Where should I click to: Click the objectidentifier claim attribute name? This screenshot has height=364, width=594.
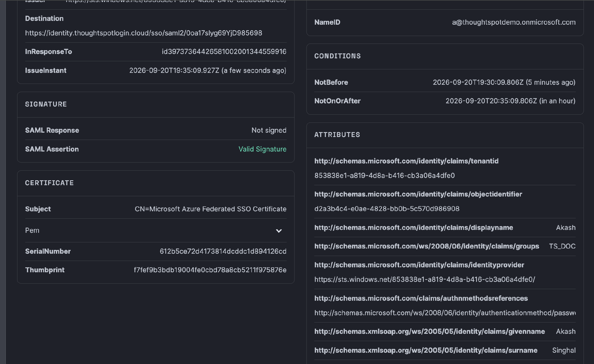coord(418,194)
